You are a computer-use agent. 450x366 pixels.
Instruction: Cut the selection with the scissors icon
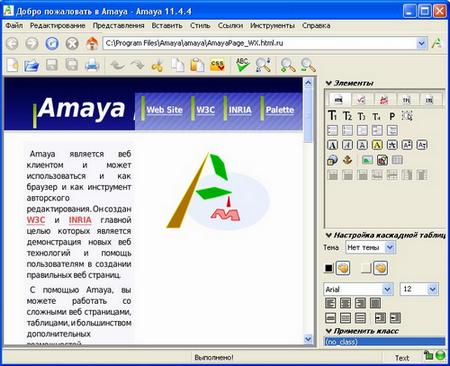157,65
